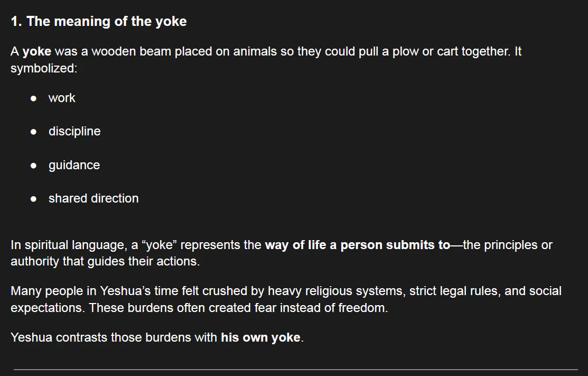
Task: Click the bold text "his own yoke"
Action: point(260,337)
